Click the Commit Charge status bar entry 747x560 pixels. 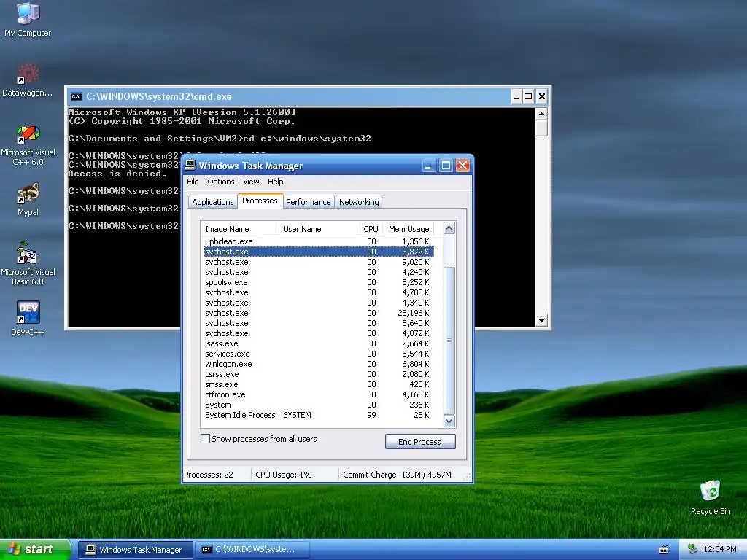[397, 475]
